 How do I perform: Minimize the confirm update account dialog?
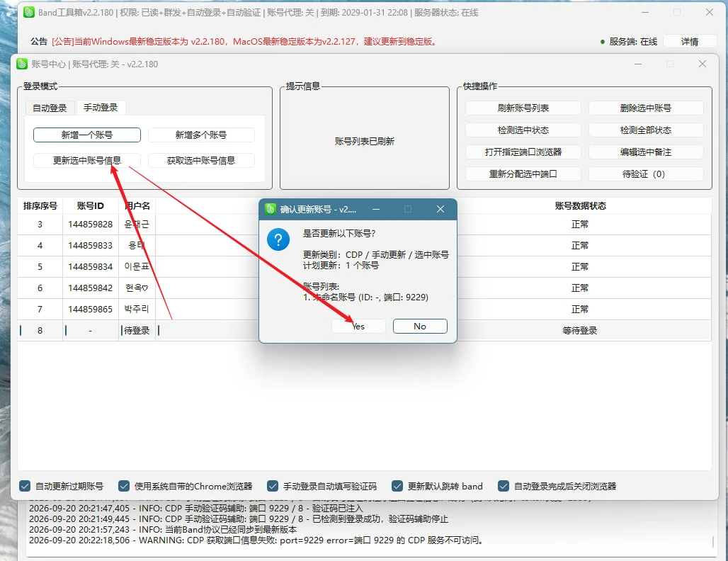click(x=376, y=209)
